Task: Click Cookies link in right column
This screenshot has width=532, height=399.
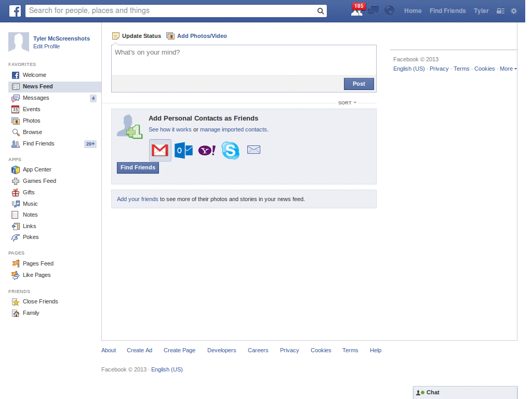Action: click(485, 69)
